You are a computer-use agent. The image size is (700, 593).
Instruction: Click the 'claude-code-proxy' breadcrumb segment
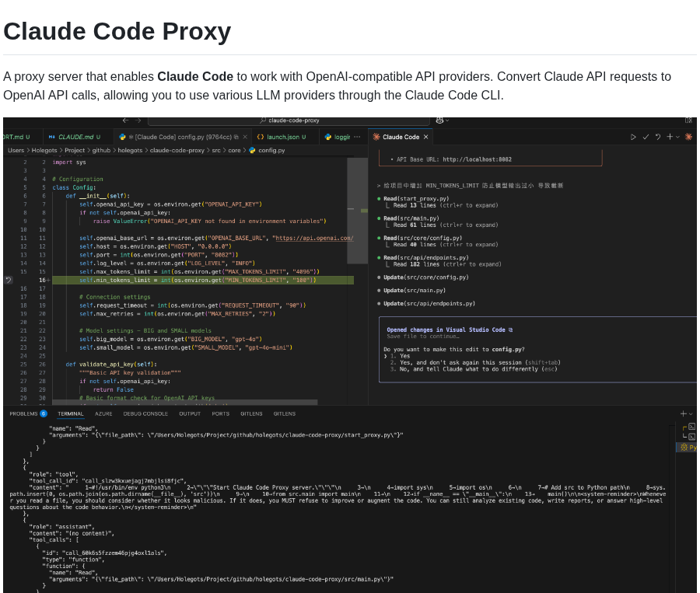pos(177,150)
